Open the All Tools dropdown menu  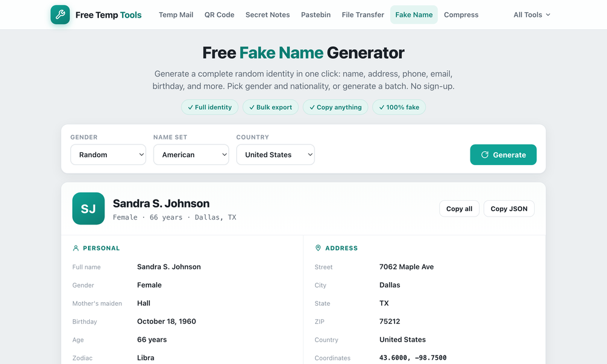tap(532, 15)
